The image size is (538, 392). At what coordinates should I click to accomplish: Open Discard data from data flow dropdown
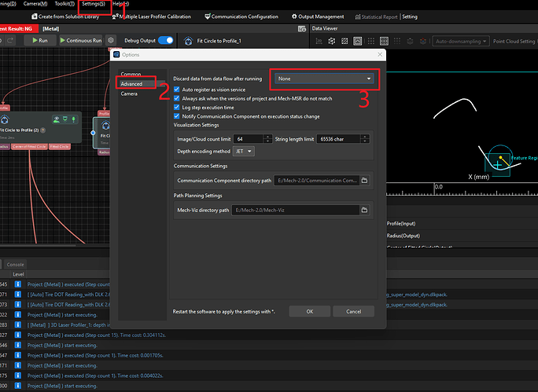click(324, 79)
